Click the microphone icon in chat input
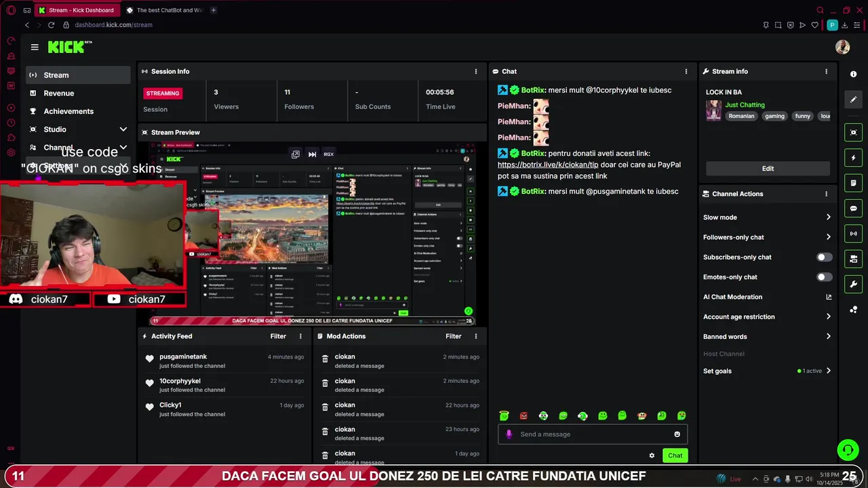 509,434
